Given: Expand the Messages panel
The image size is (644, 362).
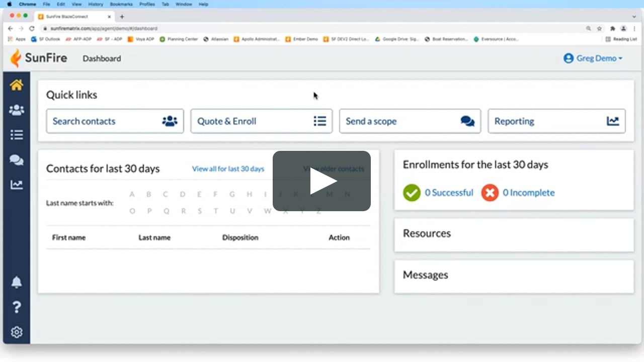Looking at the screenshot, I should coord(514,276).
